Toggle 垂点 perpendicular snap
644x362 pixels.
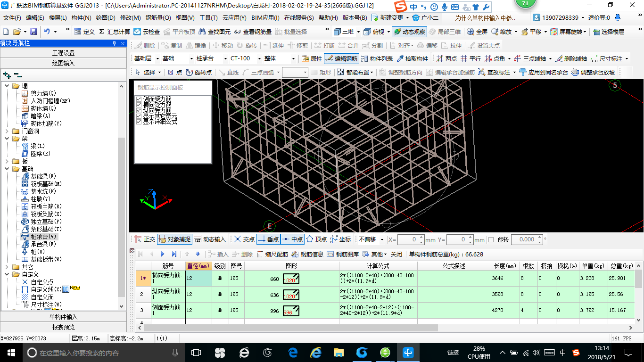tap(268, 239)
